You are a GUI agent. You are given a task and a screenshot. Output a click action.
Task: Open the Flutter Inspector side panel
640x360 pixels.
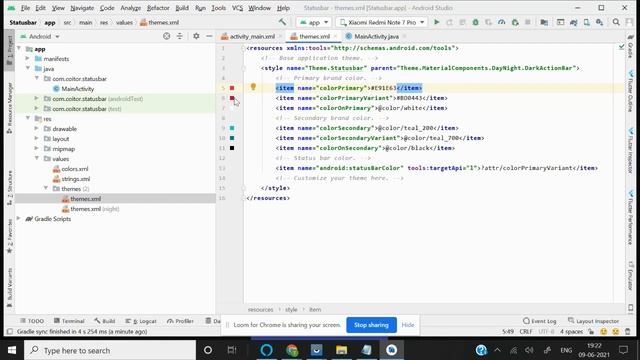(631, 151)
